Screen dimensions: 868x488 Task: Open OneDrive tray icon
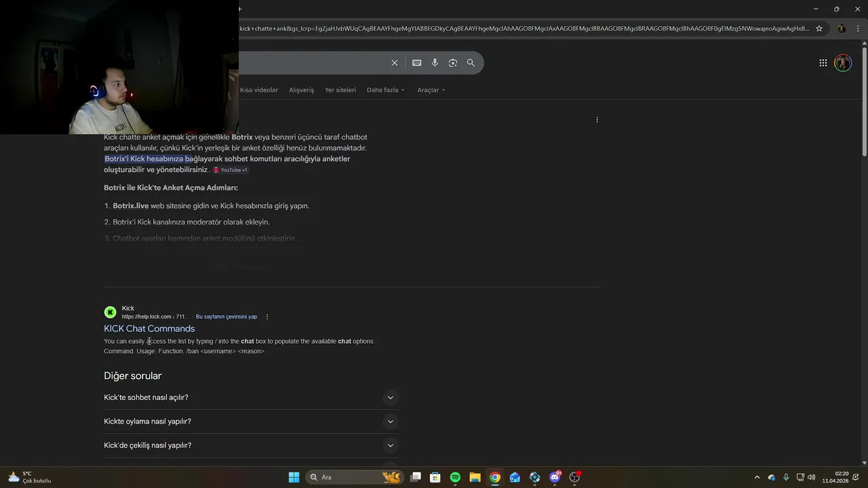(772, 477)
